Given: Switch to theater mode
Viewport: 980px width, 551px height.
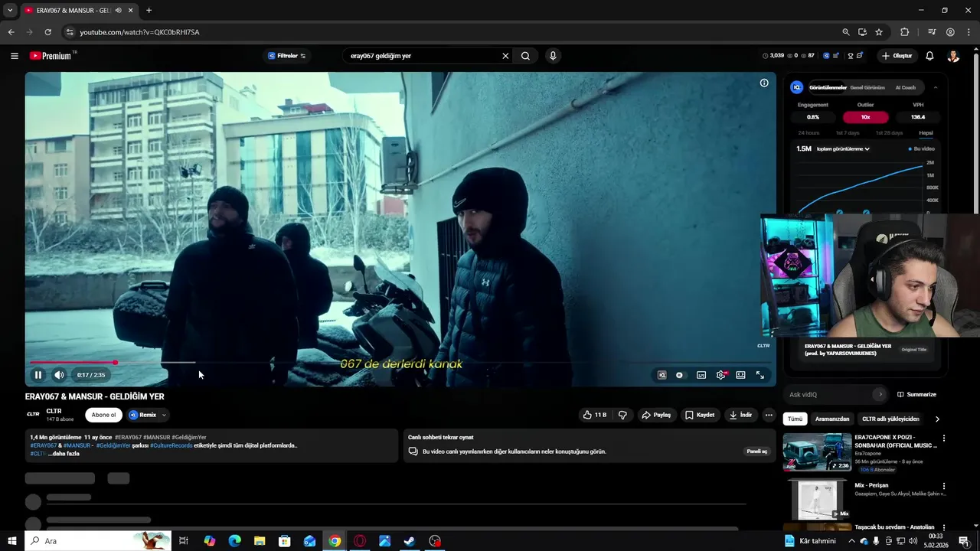Looking at the screenshot, I should coord(740,375).
